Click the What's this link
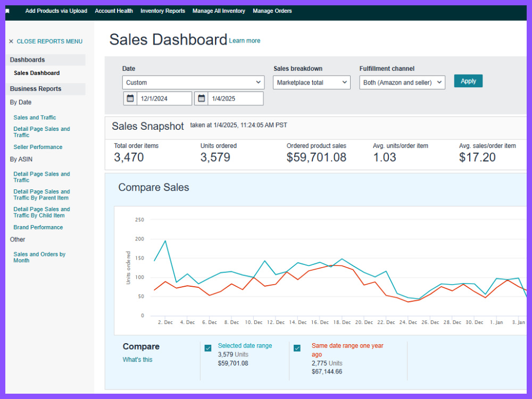Screen dimensions: 532x399 (x=137, y=360)
